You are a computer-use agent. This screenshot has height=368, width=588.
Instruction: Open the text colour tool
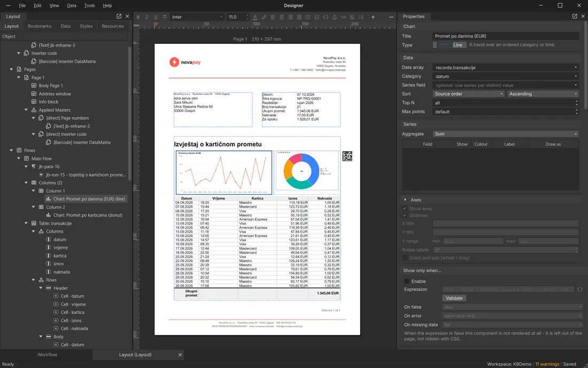point(255,17)
